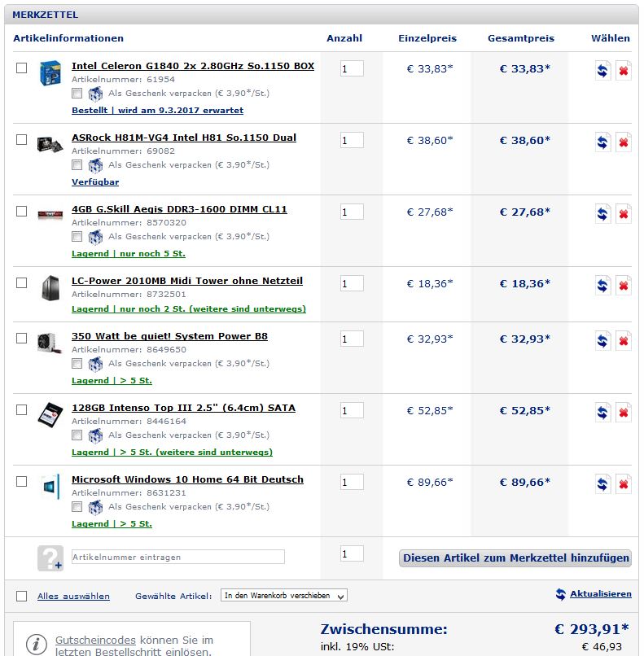Open LC-Power 2010MB Midi Tower link
The height and width of the screenshot is (656, 644).
tap(187, 281)
